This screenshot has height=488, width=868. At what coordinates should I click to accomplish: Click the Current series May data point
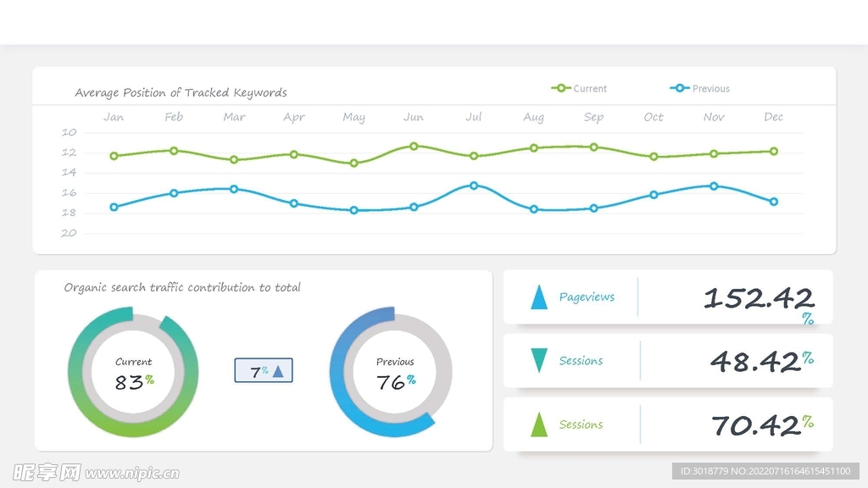click(353, 164)
